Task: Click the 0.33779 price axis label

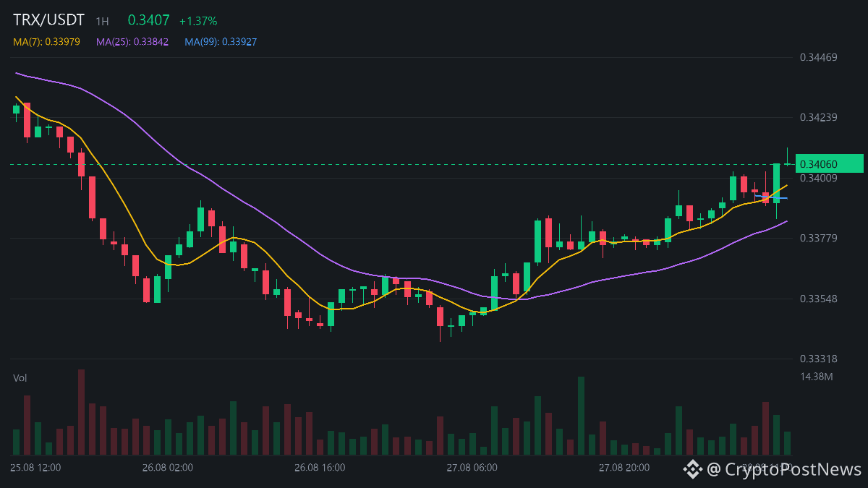Action: coord(818,238)
